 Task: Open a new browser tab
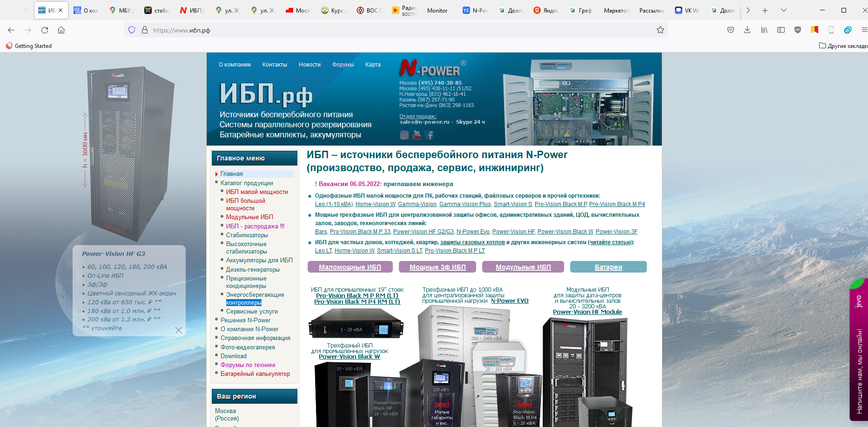coord(765,10)
